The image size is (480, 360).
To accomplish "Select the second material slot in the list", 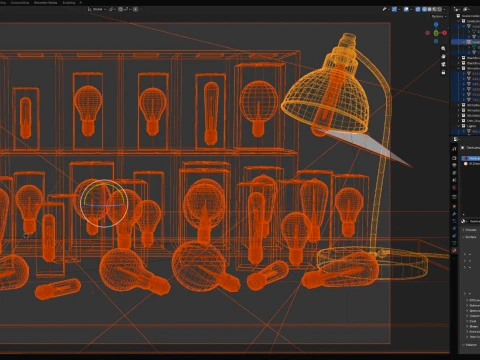I will point(470,164).
